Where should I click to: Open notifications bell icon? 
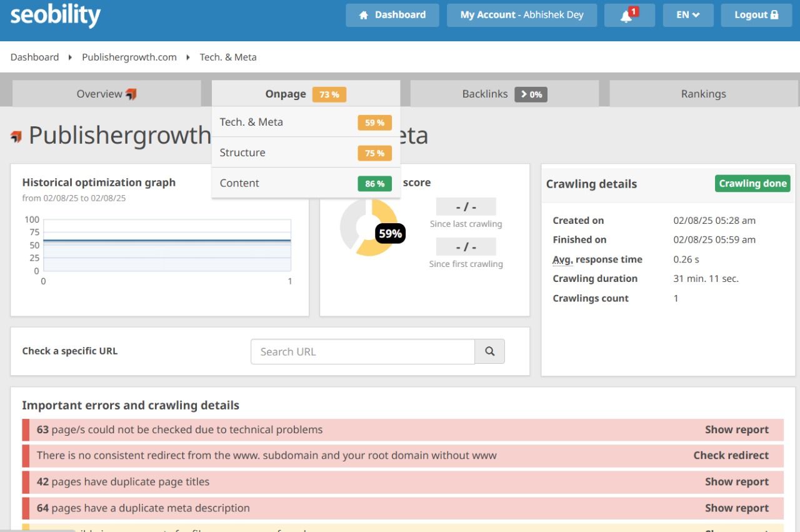click(629, 15)
